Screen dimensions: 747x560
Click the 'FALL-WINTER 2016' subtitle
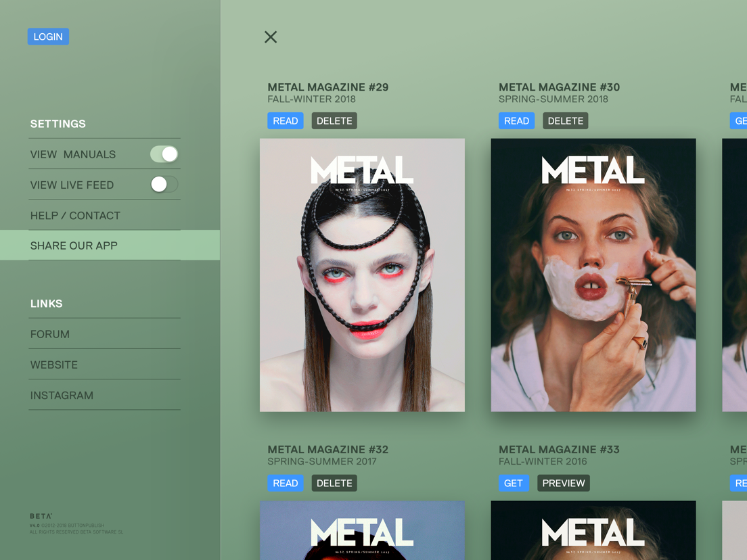point(543,461)
